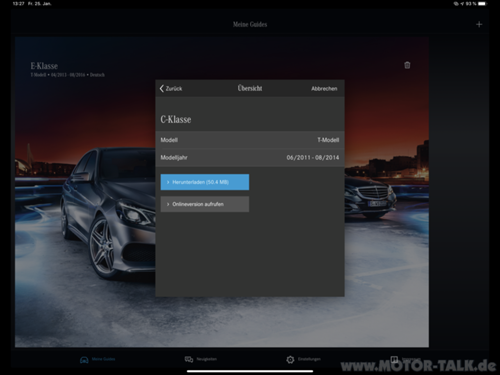Open the book icon tab at bottom right
This screenshot has height=375, width=500.
pyautogui.click(x=394, y=359)
